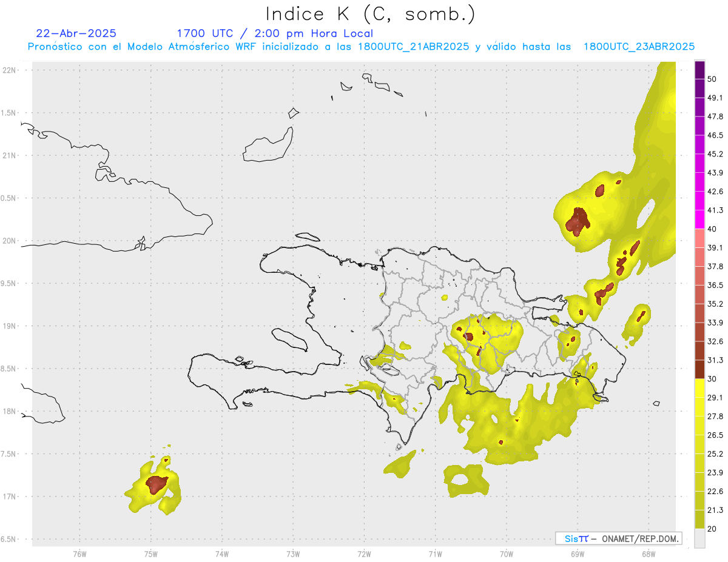Click the brown swatch between 30 and 31.3

[x=699, y=369]
